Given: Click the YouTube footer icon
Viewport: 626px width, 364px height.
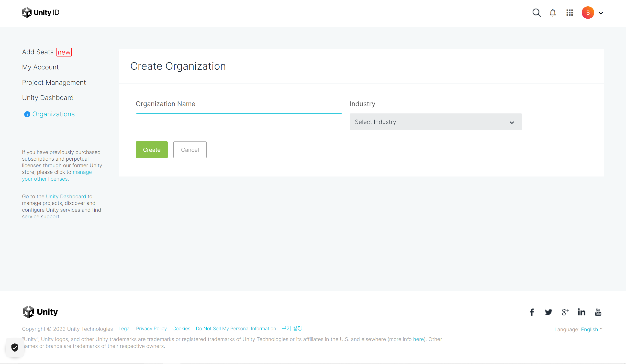Looking at the screenshot, I should (598, 312).
